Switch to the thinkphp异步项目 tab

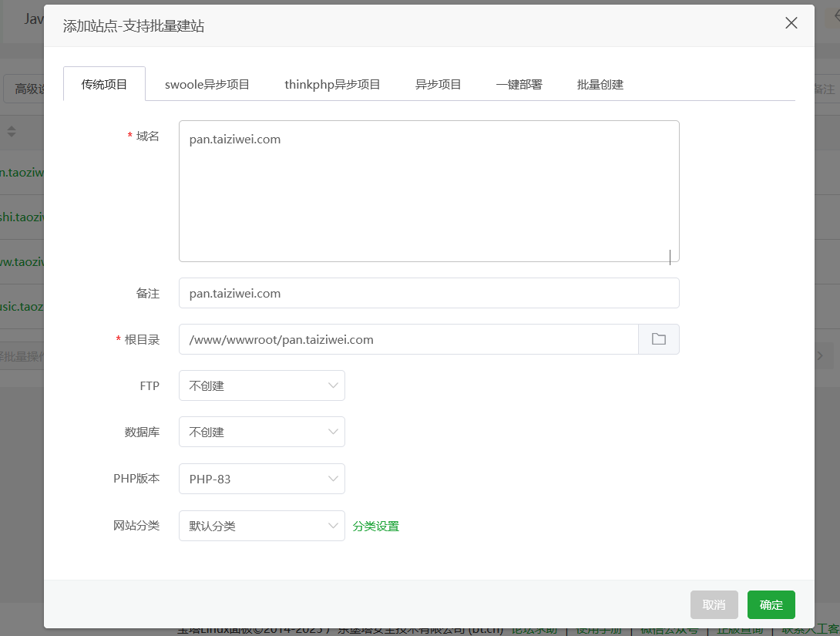coord(332,84)
